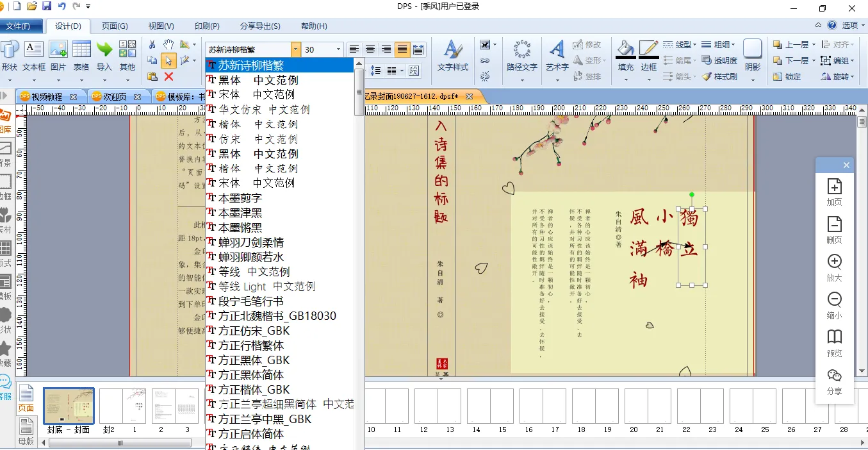Expand the 上一层 bring forward dropdown
Viewport: 868px width, 450px height.
pos(814,44)
